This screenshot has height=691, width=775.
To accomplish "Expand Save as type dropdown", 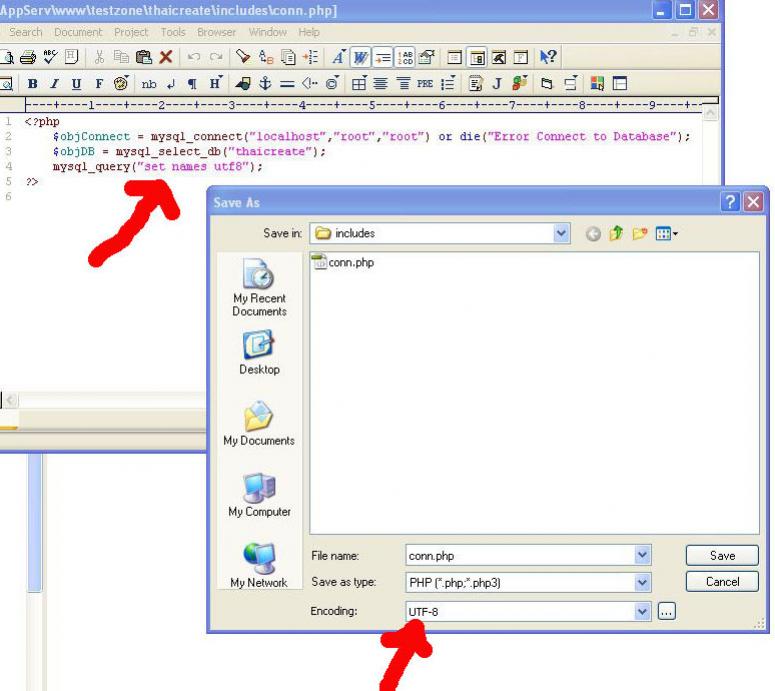I will tap(642, 583).
